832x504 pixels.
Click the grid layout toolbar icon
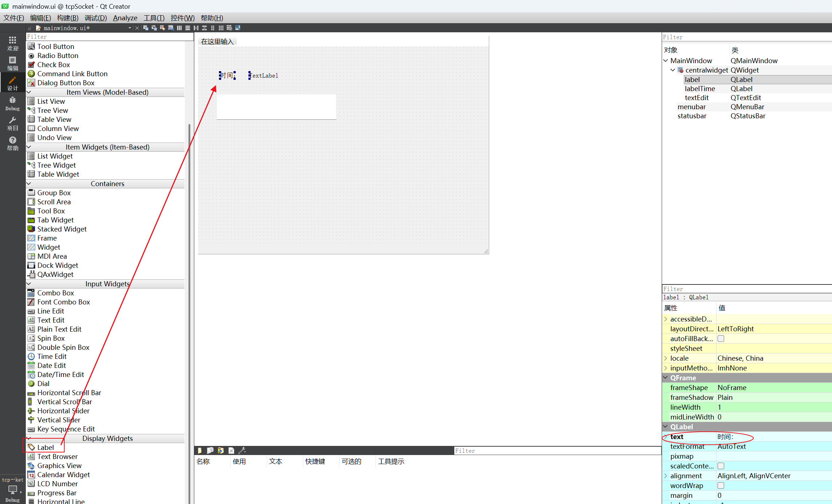pyautogui.click(x=221, y=28)
